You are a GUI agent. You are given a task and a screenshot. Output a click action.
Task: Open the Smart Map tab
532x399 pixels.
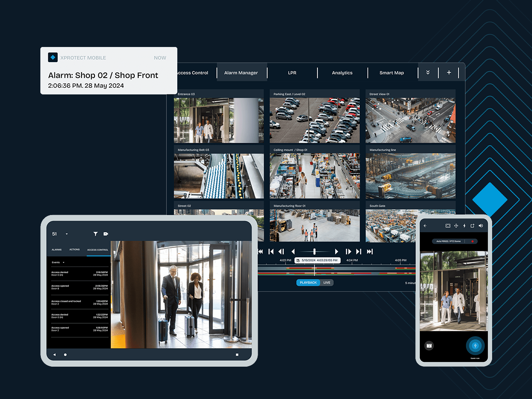pos(392,73)
